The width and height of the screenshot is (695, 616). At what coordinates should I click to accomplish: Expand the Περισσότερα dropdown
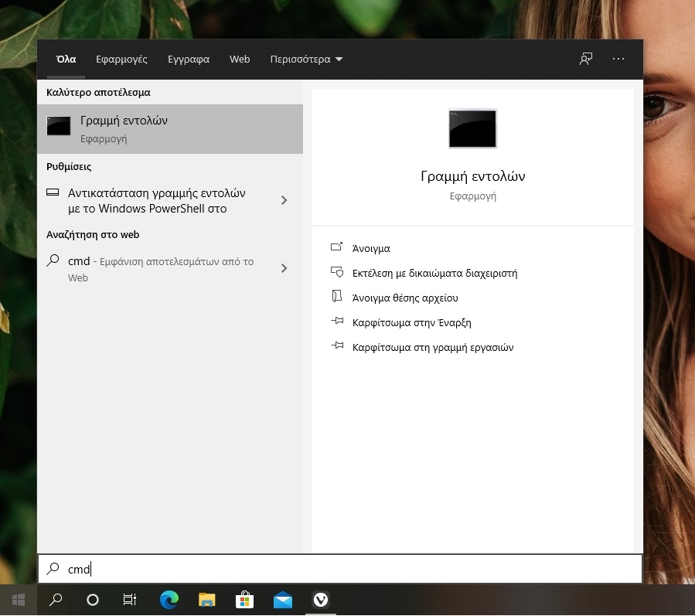[306, 60]
